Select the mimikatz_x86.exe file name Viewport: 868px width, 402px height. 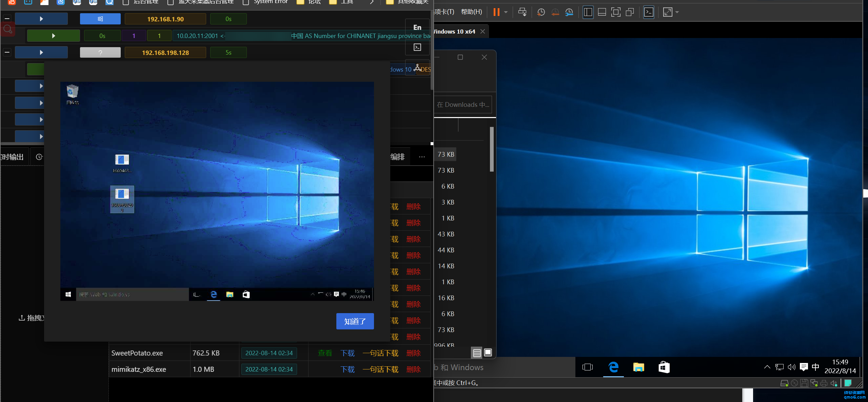click(139, 369)
